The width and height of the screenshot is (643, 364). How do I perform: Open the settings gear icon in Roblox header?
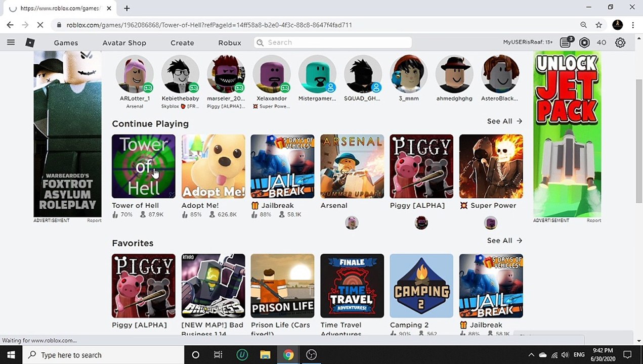click(620, 42)
